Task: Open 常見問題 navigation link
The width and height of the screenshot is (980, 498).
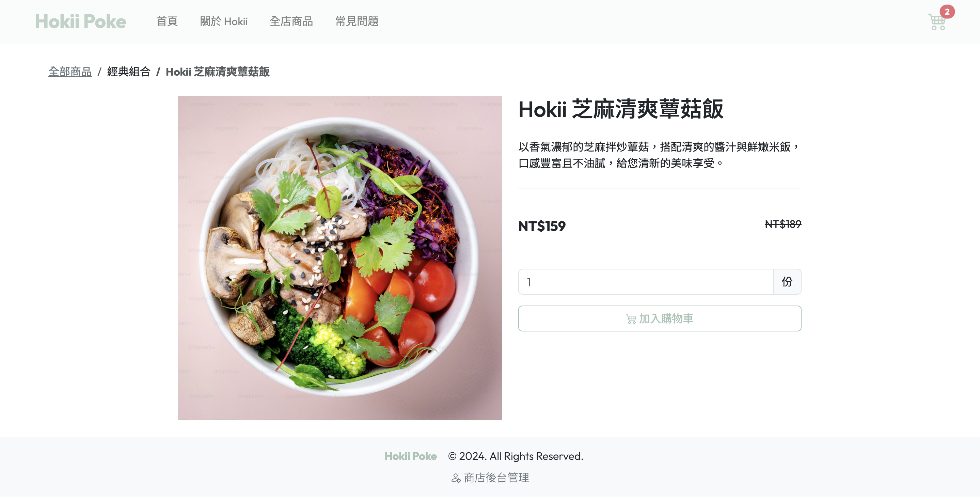Action: coord(357,21)
